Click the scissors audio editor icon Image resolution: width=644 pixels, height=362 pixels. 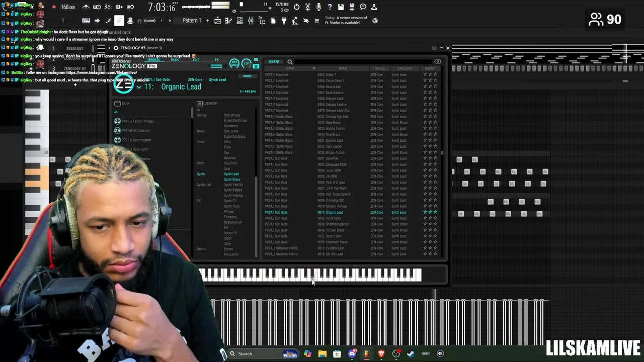click(x=307, y=7)
